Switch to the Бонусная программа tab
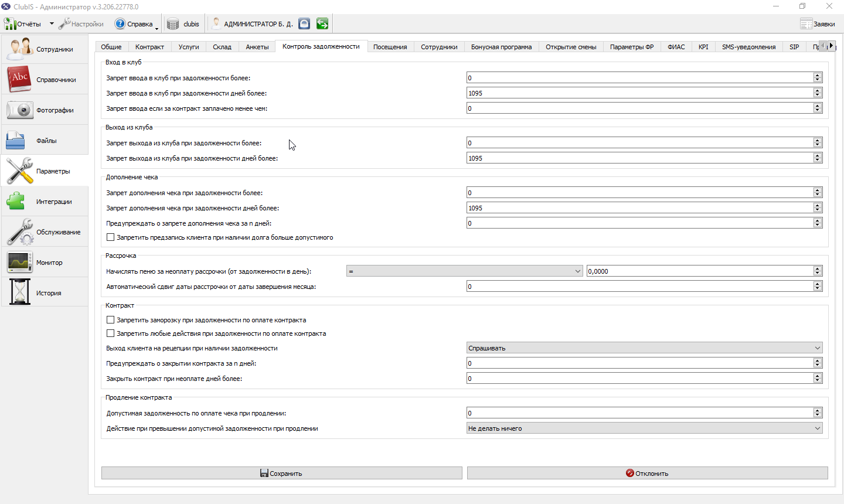 (501, 47)
